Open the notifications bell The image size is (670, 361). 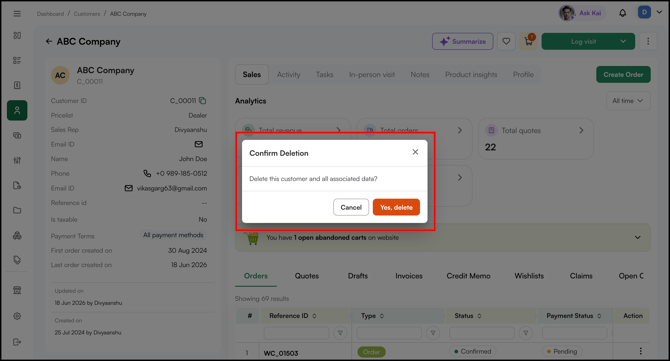pos(623,13)
